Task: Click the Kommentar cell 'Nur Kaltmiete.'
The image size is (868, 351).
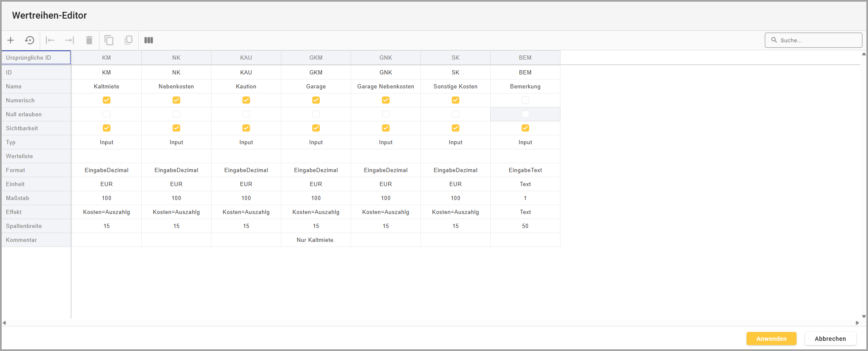Action: coord(316,240)
